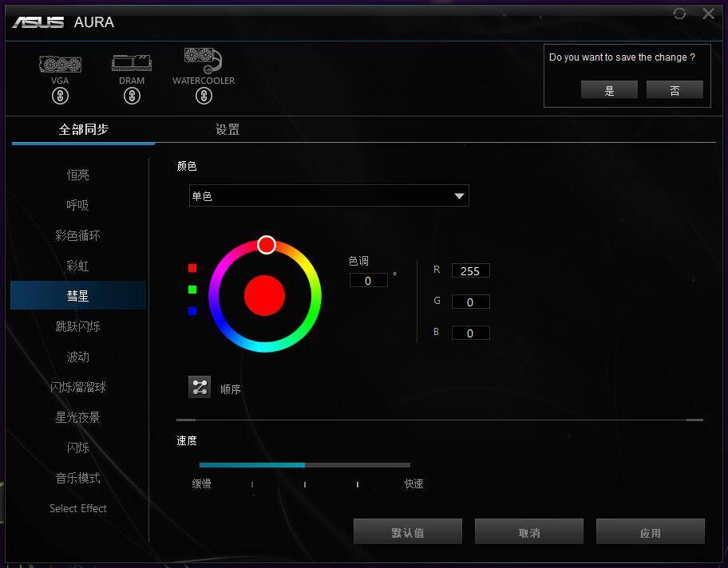This screenshot has height=568, width=728.
Task: Select the 波动 wave effect
Action: tap(78, 357)
